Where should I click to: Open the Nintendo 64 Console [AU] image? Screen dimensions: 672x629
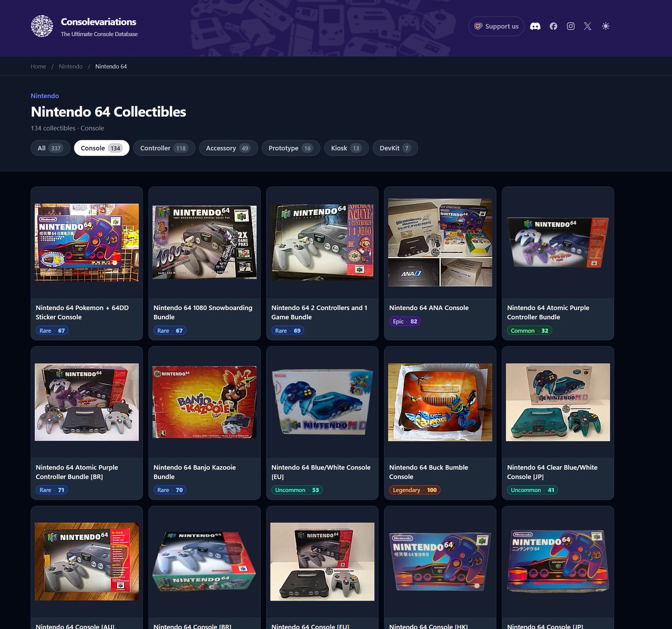[x=87, y=561]
